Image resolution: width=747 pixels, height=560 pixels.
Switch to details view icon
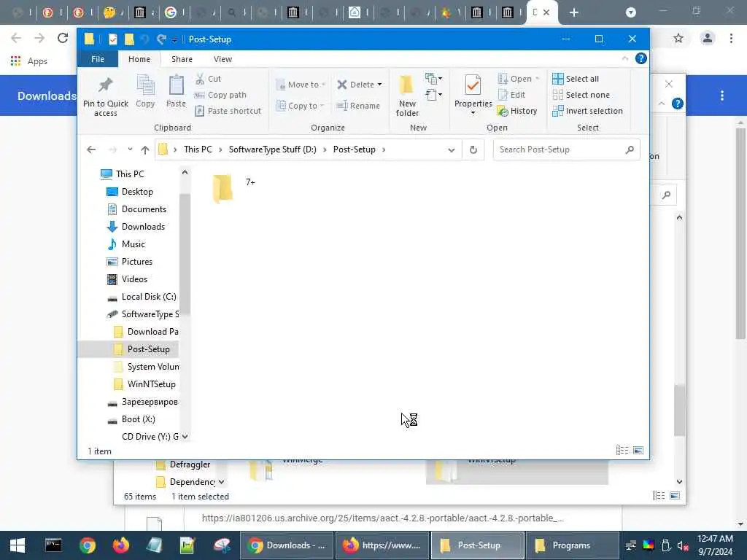[x=622, y=451]
